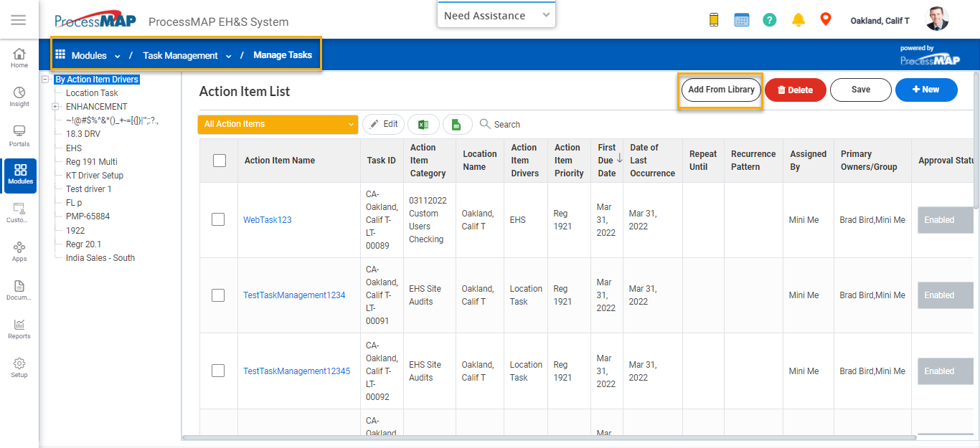980x448 pixels.
Task: Collapse the By Action Item Drivers node
Action: 46,80
